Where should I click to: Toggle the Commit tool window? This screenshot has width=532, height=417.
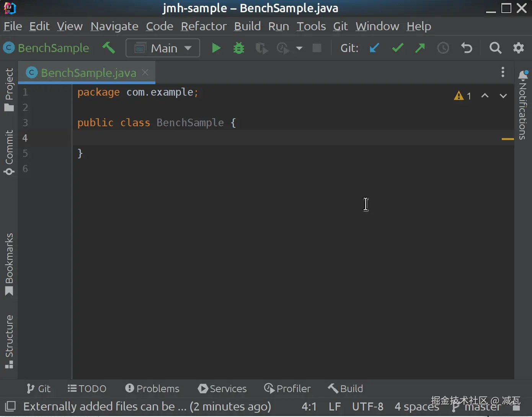point(9,153)
